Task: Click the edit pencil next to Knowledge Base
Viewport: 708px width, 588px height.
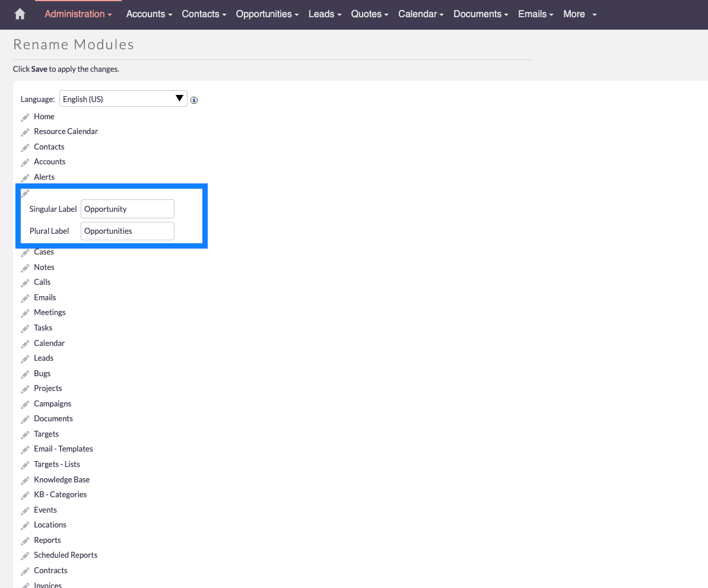Action: (x=25, y=480)
